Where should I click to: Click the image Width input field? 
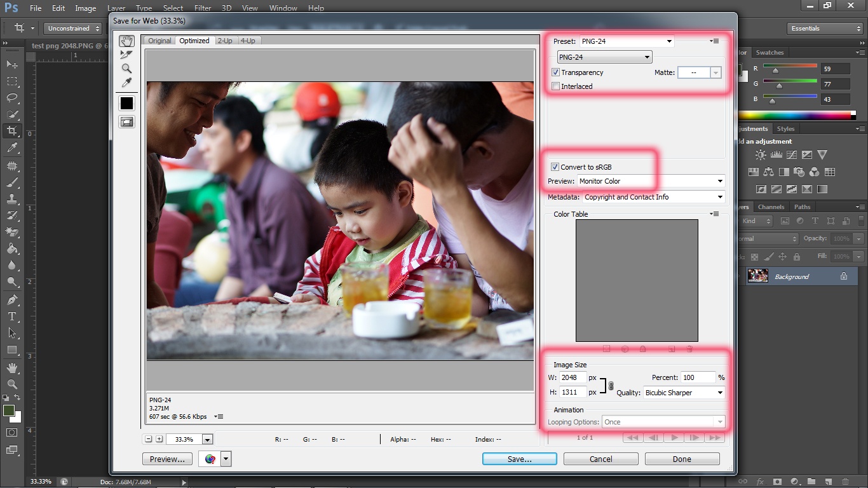[572, 377]
